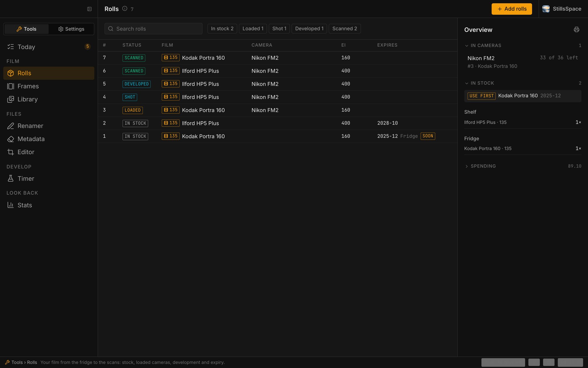Open the StillsSpace logo avatar

tap(546, 9)
